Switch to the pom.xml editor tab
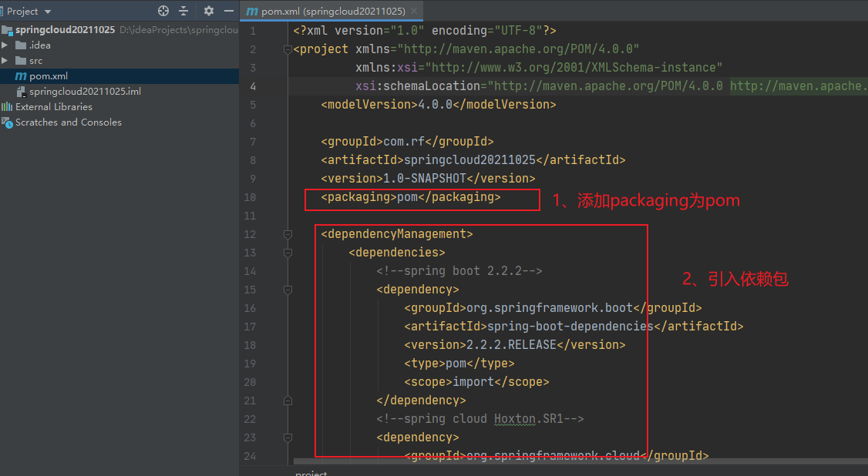Screen dimensions: 868x476 click(x=333, y=11)
